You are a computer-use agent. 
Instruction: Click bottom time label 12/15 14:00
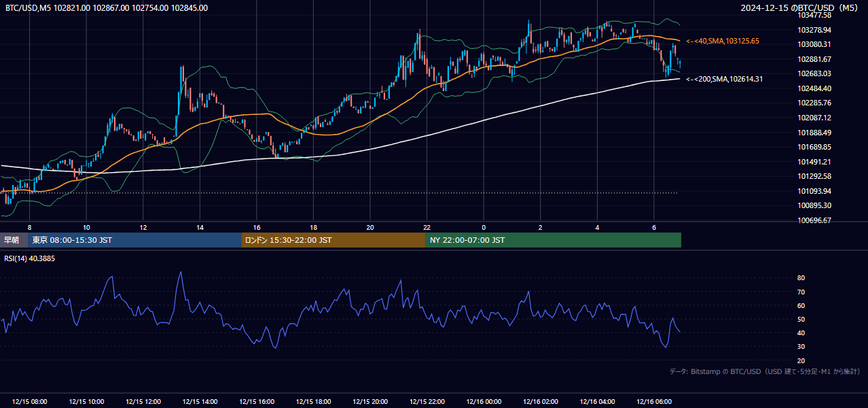200,401
